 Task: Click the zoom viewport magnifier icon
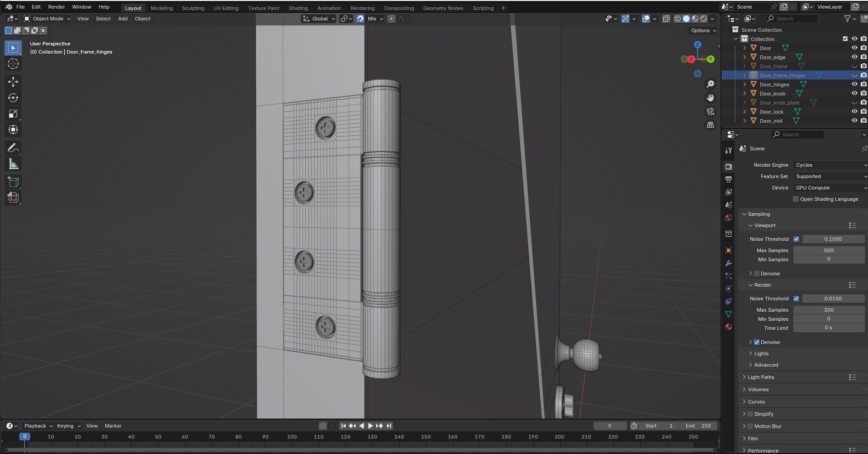(x=710, y=84)
